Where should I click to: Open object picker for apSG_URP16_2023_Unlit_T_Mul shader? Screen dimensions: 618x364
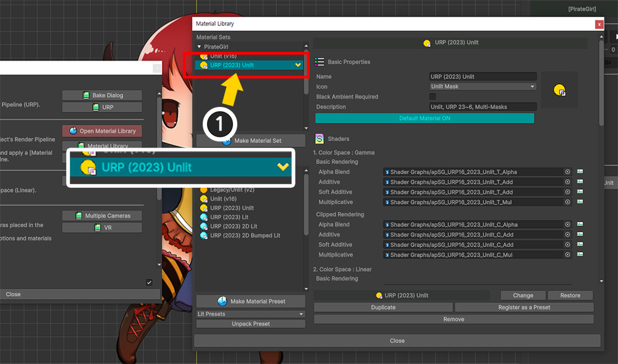567,202
